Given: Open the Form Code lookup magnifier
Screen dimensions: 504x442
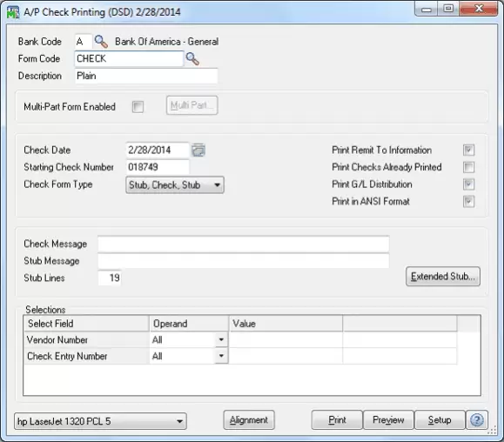Looking at the screenshot, I should click(x=192, y=59).
